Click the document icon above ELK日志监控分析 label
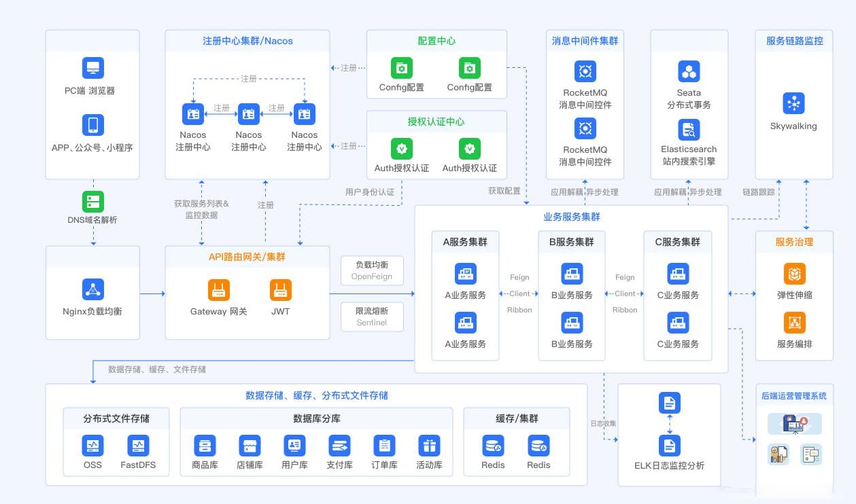 670,446
